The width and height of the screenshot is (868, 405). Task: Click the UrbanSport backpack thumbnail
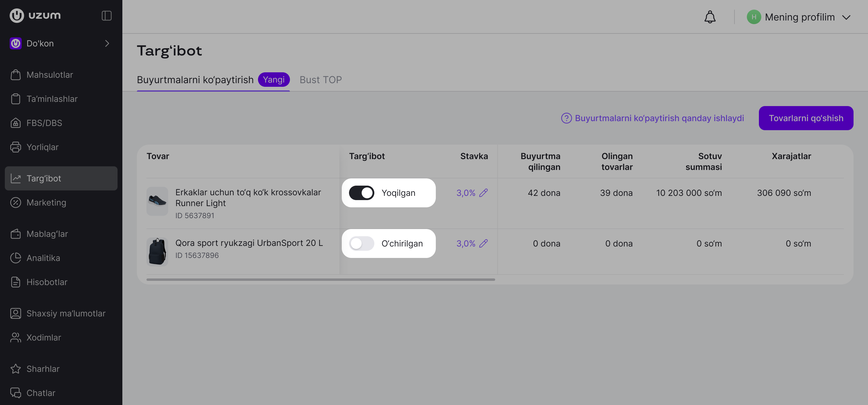157,252
